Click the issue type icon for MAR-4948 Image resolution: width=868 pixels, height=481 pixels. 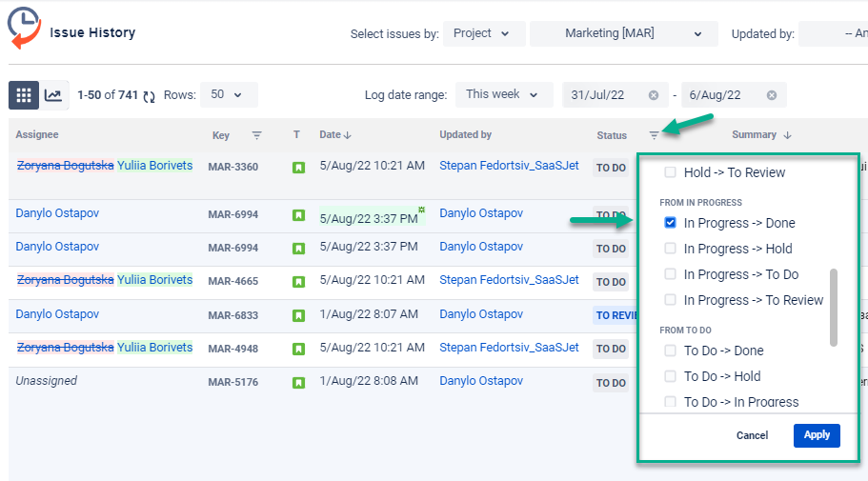point(298,350)
